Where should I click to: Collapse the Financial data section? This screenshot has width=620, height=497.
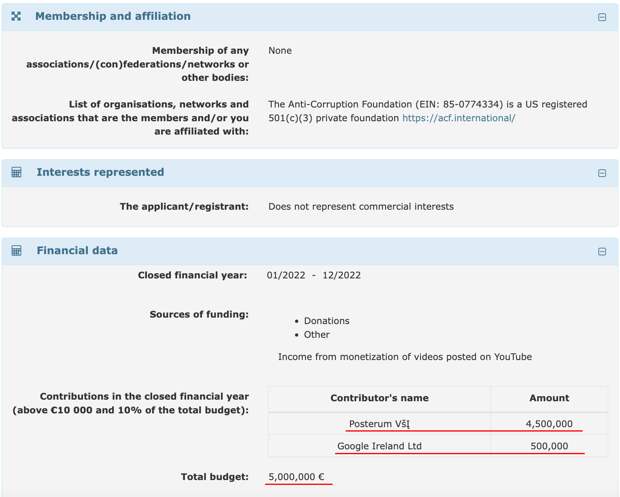coord(602,252)
